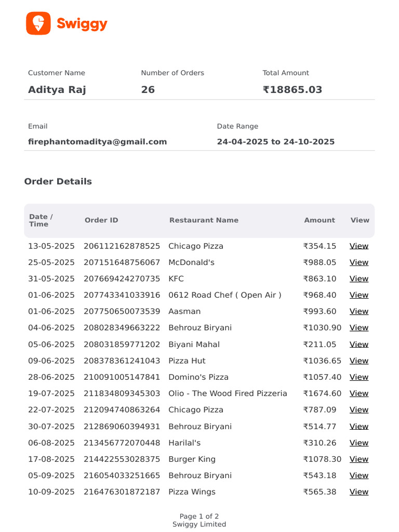Select order ID 206112162878525

pyautogui.click(x=122, y=246)
